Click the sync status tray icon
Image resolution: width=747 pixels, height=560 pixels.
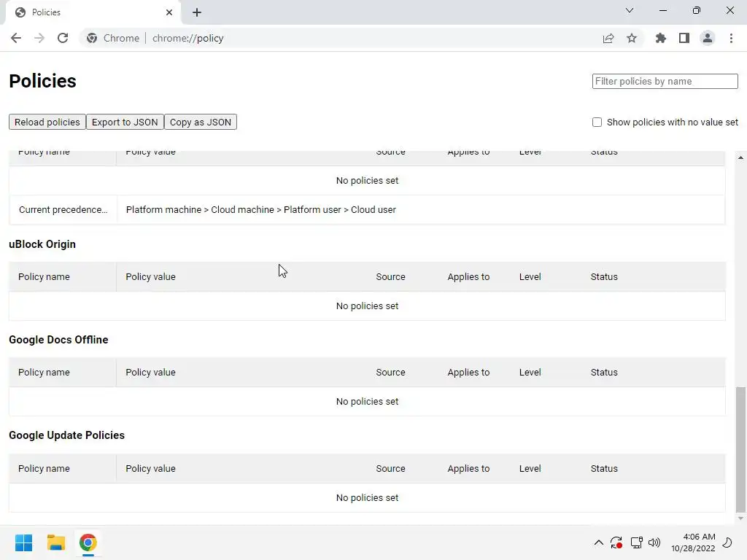616,542
